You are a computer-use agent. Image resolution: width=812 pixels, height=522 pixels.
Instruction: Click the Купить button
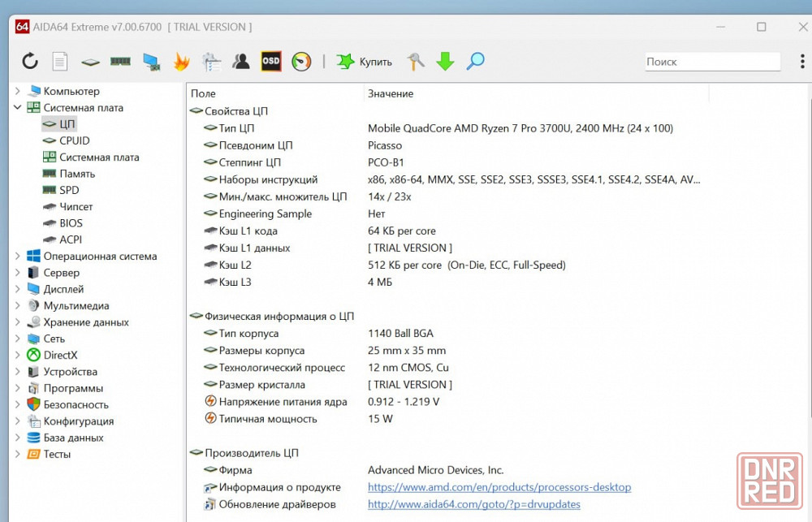click(365, 61)
